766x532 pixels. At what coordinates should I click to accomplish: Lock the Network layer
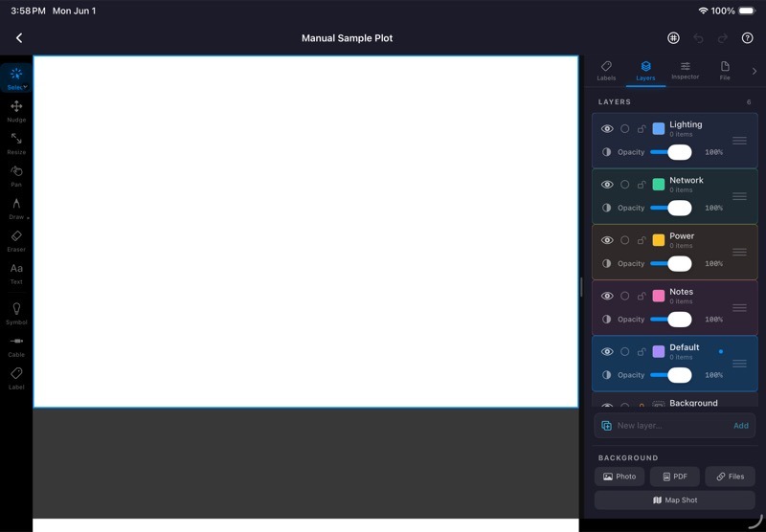tap(642, 185)
